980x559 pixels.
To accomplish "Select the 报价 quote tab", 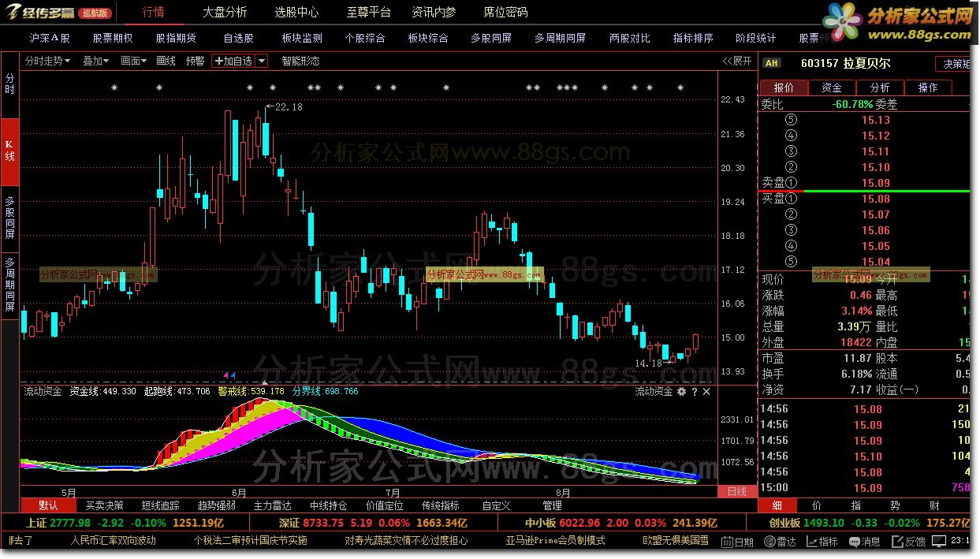I will pyautogui.click(x=784, y=88).
